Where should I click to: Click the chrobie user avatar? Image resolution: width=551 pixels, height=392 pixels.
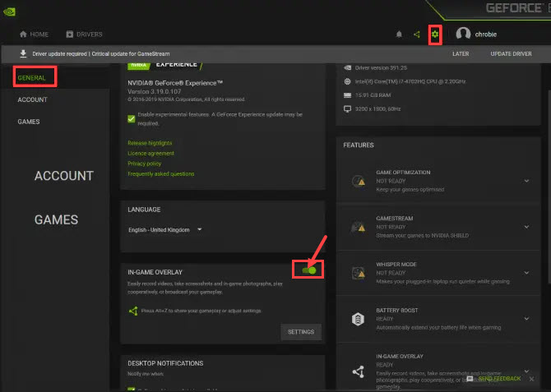coord(463,34)
